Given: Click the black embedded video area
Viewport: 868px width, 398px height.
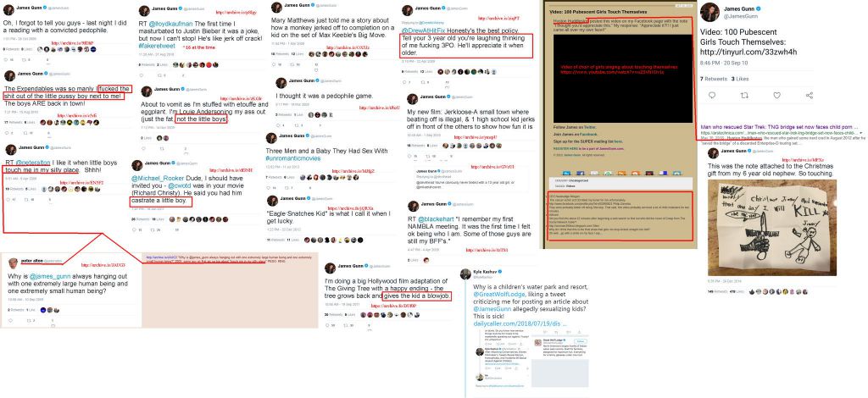Looking at the screenshot, I should [623, 79].
